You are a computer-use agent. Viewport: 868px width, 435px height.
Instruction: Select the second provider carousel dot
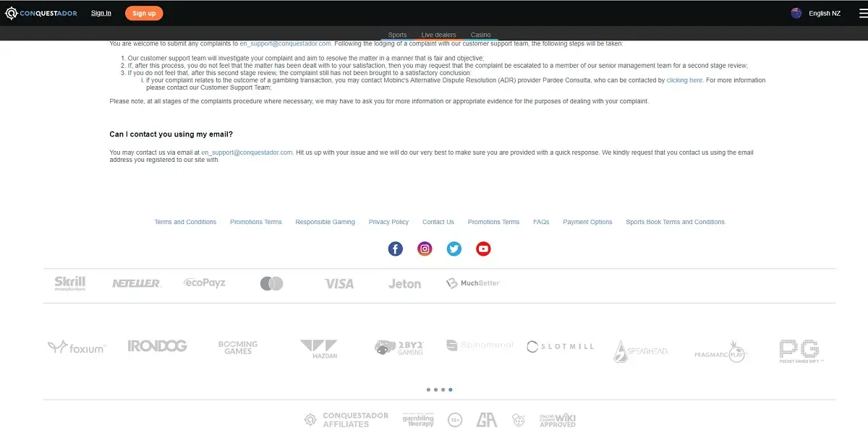point(435,389)
